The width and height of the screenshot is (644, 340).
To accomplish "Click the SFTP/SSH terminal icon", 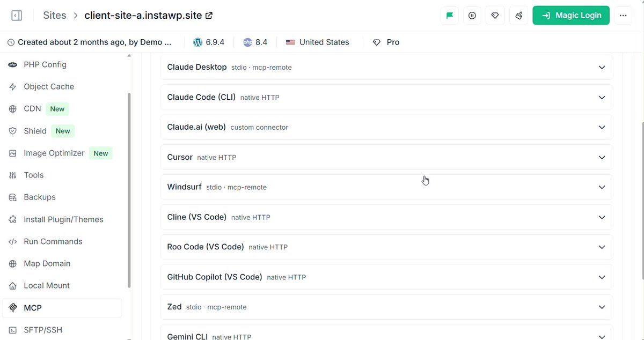I will [x=13, y=330].
